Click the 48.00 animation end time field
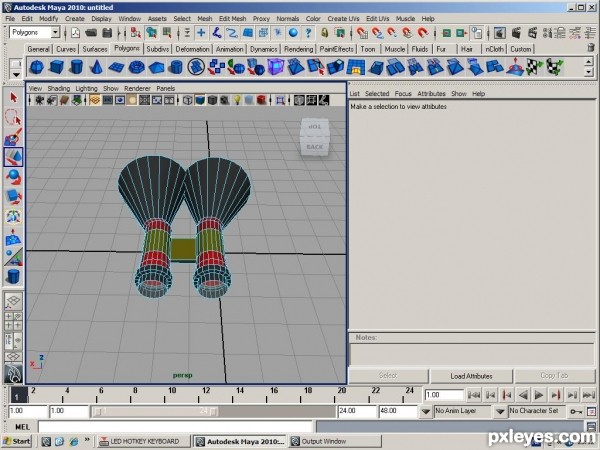Image resolution: width=600 pixels, height=450 pixels. coord(397,411)
